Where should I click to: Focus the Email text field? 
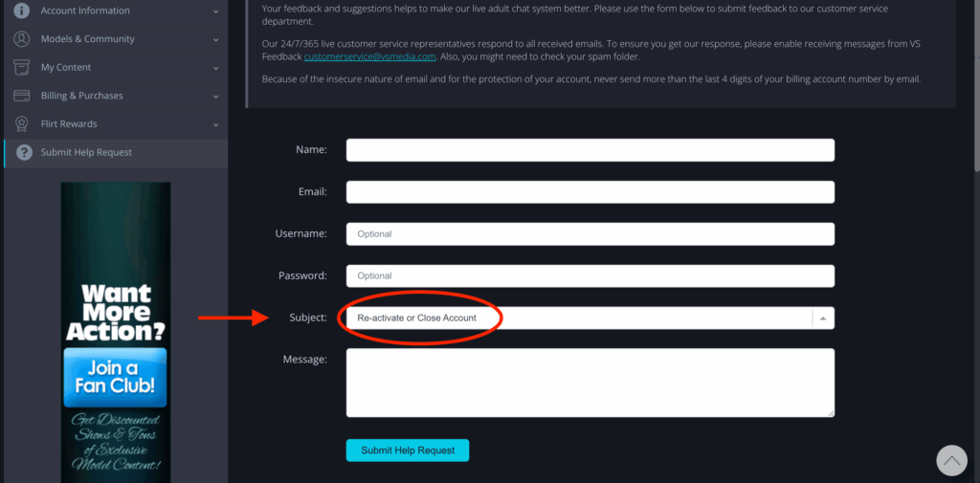[x=590, y=192]
